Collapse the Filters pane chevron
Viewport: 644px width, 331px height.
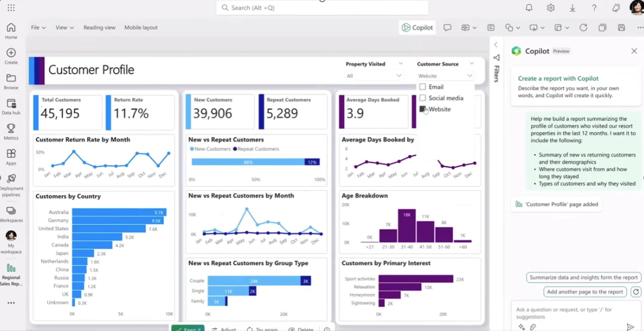click(496, 45)
